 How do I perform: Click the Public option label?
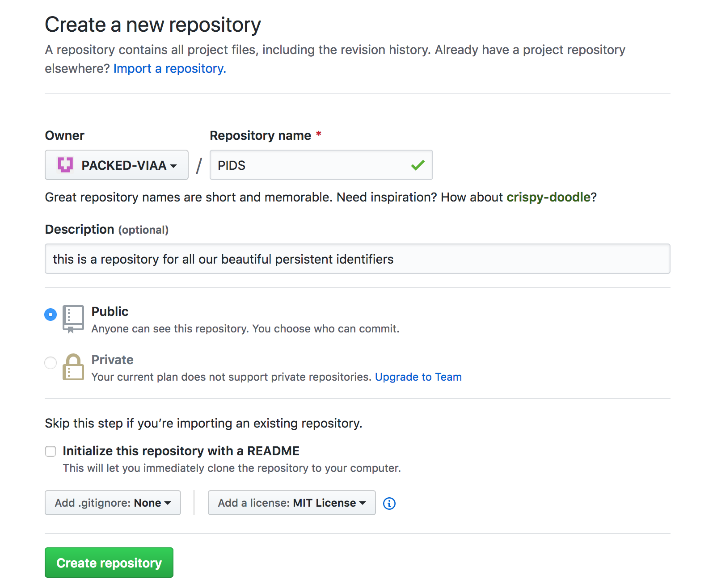point(110,311)
